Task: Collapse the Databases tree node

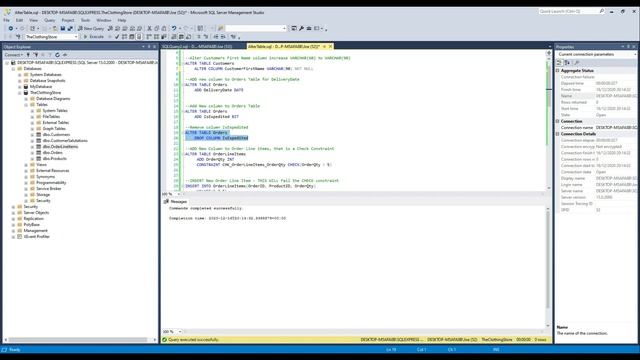Action: pyautogui.click(x=13, y=69)
